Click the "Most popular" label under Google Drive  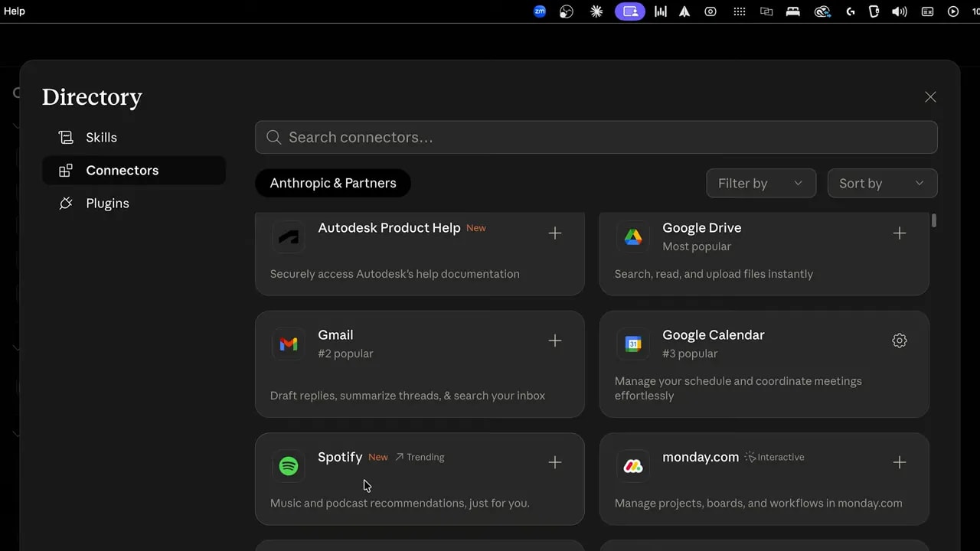(x=697, y=246)
